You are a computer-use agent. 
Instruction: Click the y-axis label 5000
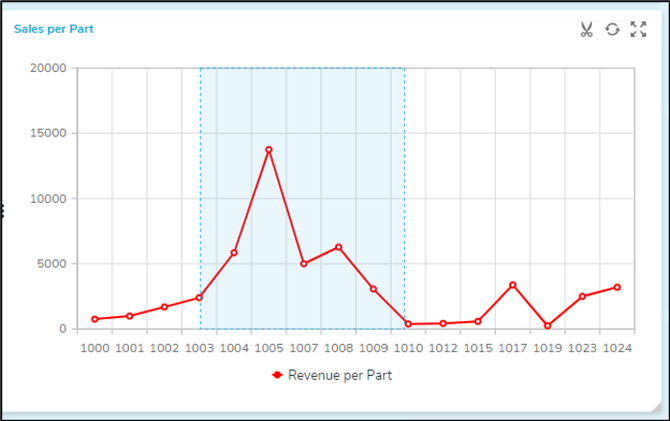coord(52,264)
